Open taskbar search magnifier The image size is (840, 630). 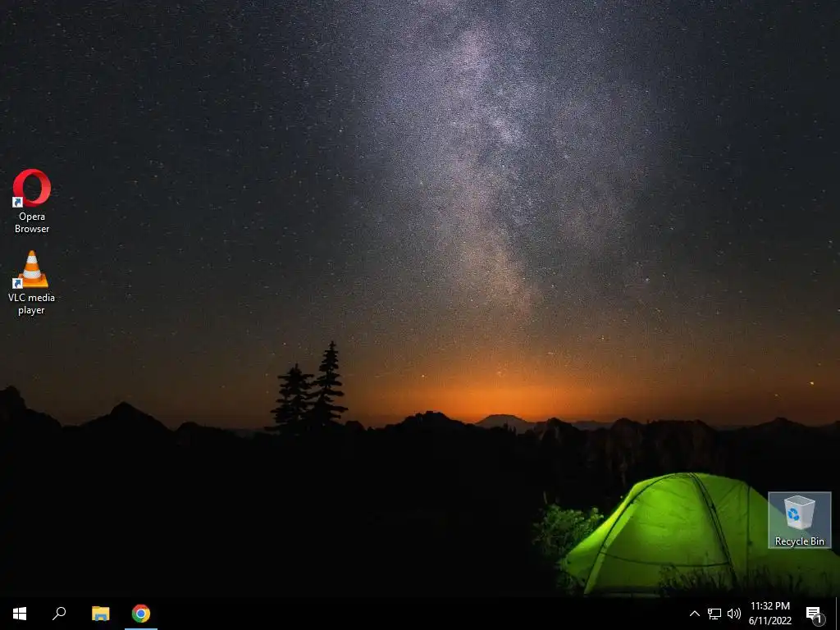click(x=59, y=614)
